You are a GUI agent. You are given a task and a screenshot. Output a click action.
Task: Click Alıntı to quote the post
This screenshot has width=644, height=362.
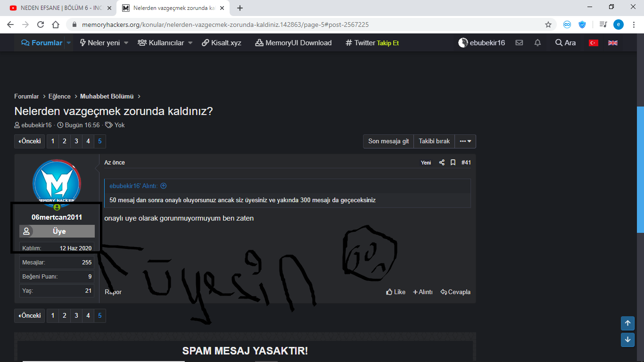click(x=422, y=292)
